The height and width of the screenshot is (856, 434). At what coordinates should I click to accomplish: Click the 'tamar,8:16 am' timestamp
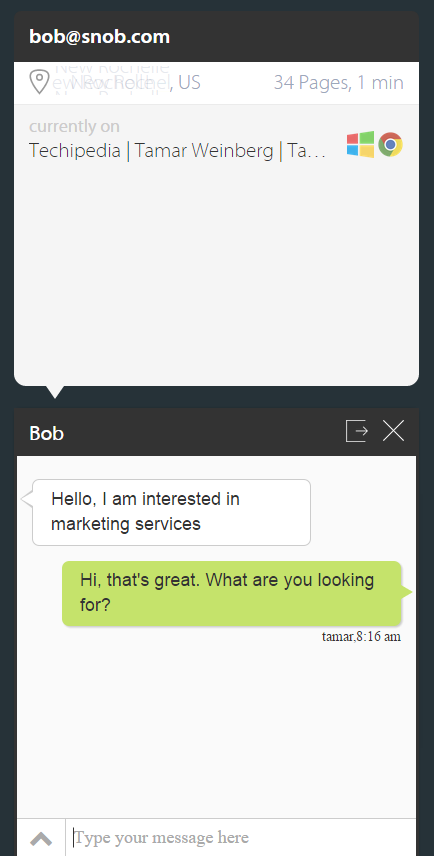tap(361, 637)
